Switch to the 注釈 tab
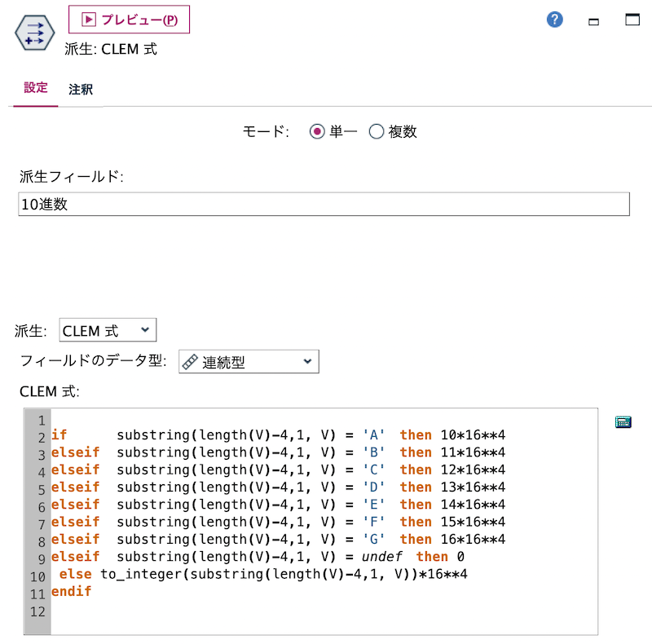Screen dimensions: 652x644 pyautogui.click(x=79, y=87)
